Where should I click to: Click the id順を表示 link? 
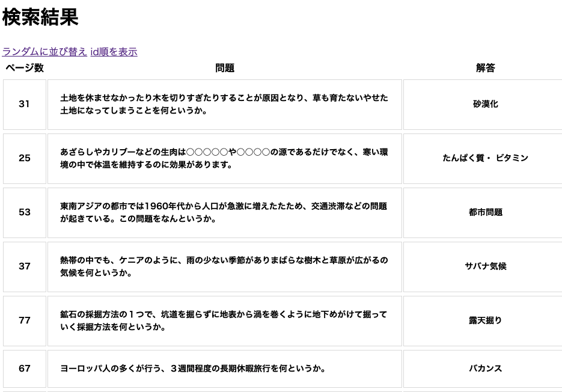click(114, 52)
